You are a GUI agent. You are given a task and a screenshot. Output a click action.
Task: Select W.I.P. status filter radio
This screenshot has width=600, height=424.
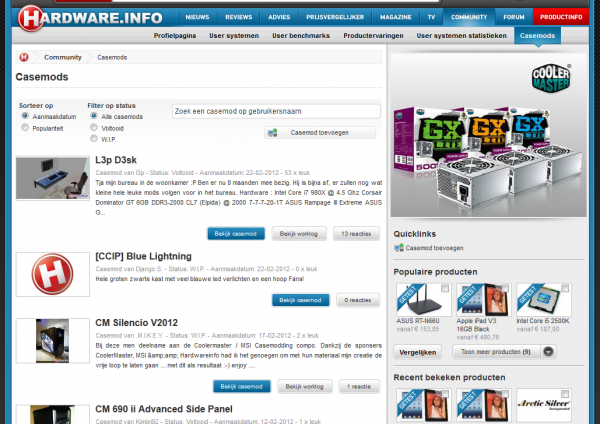[94, 139]
